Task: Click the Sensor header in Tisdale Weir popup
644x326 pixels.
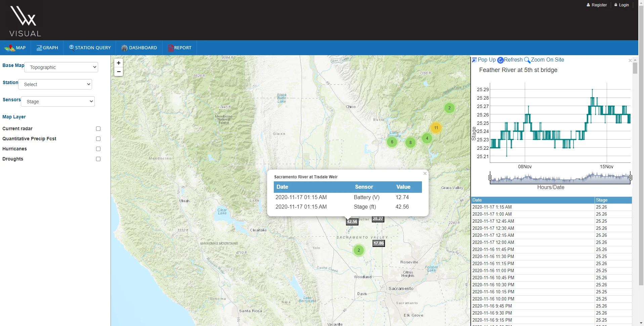Action: coord(364,187)
